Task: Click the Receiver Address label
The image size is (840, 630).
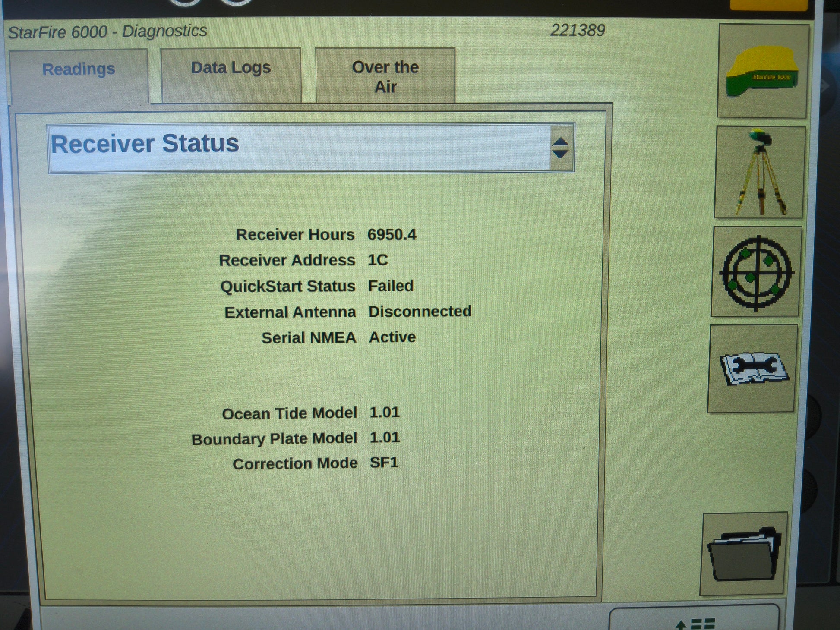Action: pyautogui.click(x=287, y=260)
